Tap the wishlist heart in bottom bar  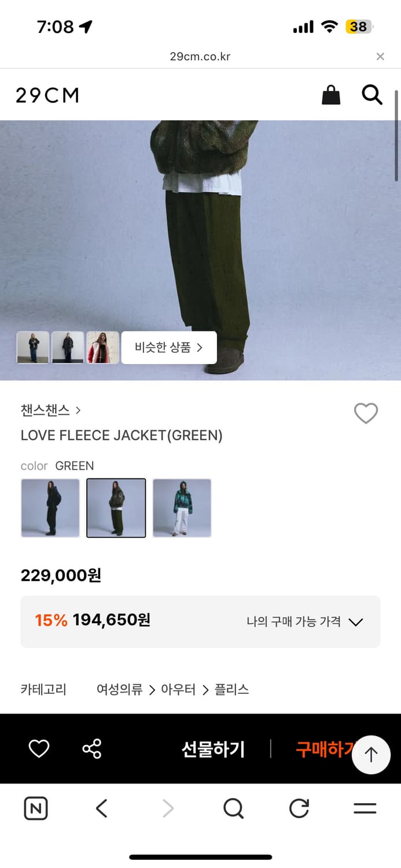(38, 748)
